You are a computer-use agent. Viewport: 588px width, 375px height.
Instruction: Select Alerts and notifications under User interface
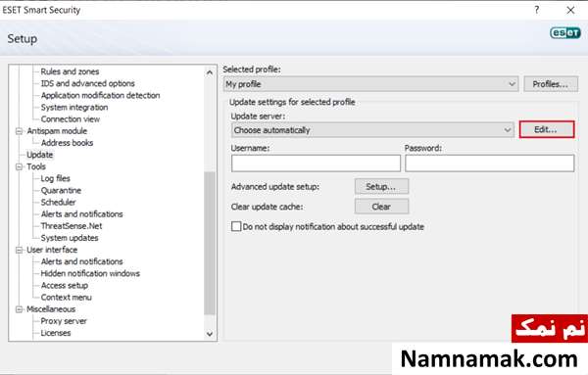click(x=81, y=261)
